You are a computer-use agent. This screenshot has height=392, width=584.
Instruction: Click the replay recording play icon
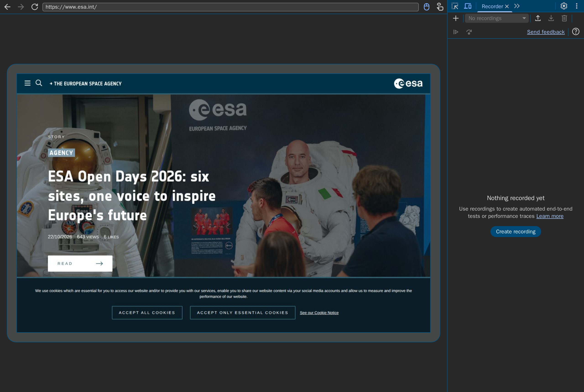pos(456,32)
